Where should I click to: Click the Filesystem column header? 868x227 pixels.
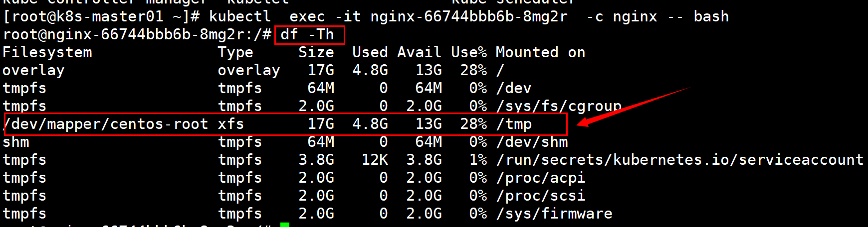[47, 52]
